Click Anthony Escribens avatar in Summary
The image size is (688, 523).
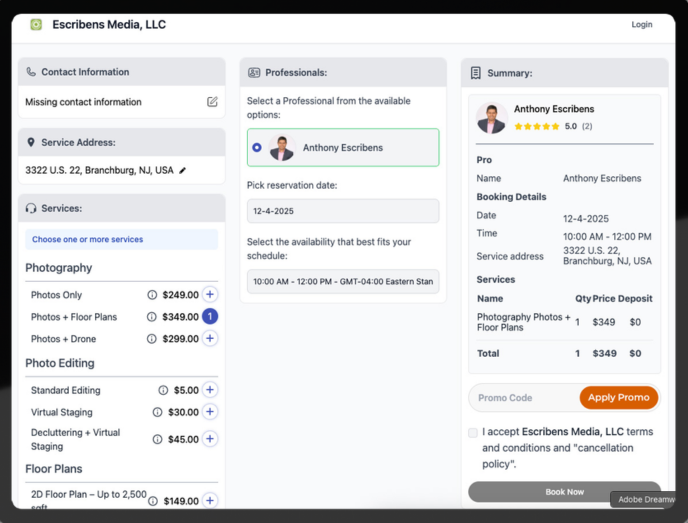[491, 118]
